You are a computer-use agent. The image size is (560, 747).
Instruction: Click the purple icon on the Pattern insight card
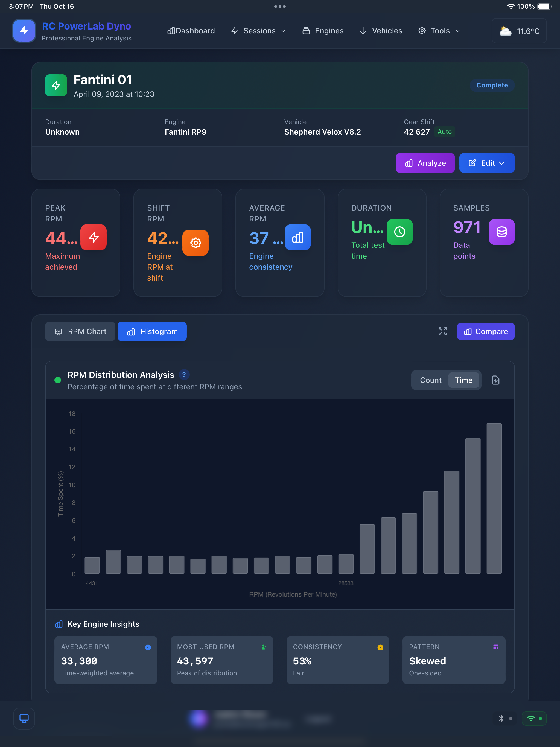coord(496,647)
